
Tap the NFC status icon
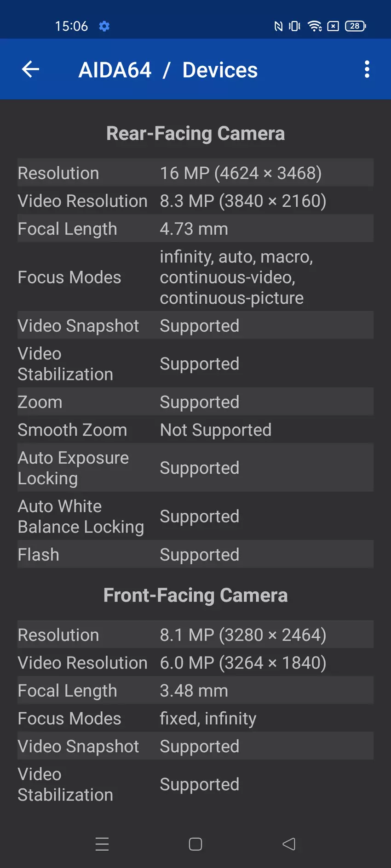click(x=278, y=26)
